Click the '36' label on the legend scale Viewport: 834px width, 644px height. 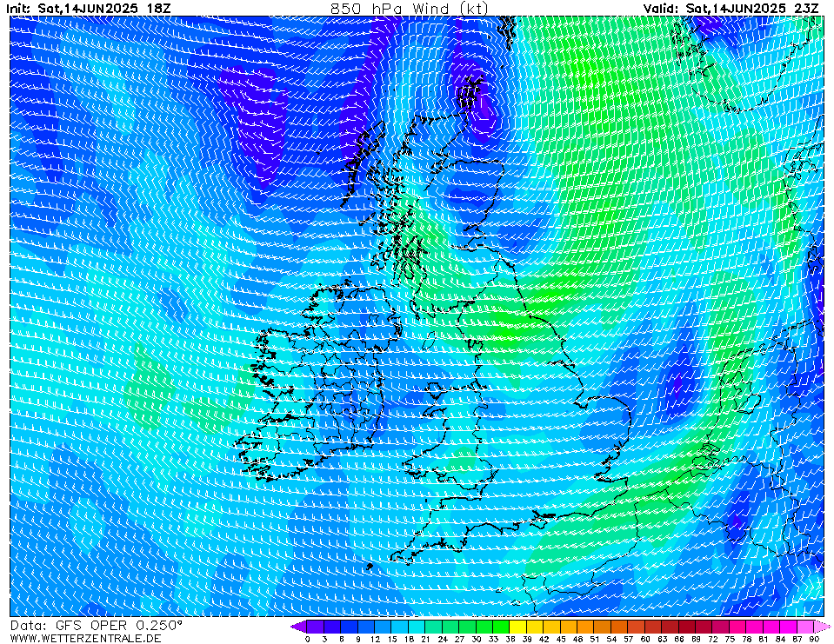tap(510, 639)
